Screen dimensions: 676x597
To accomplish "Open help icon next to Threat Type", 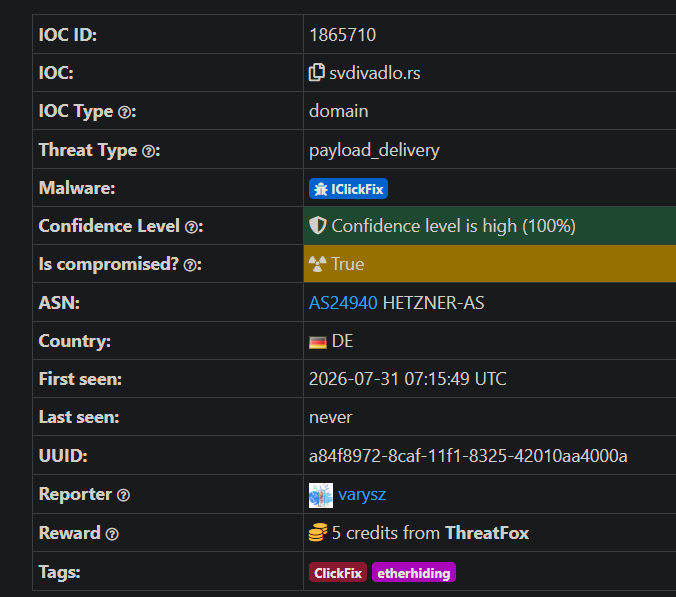I will [x=148, y=151].
